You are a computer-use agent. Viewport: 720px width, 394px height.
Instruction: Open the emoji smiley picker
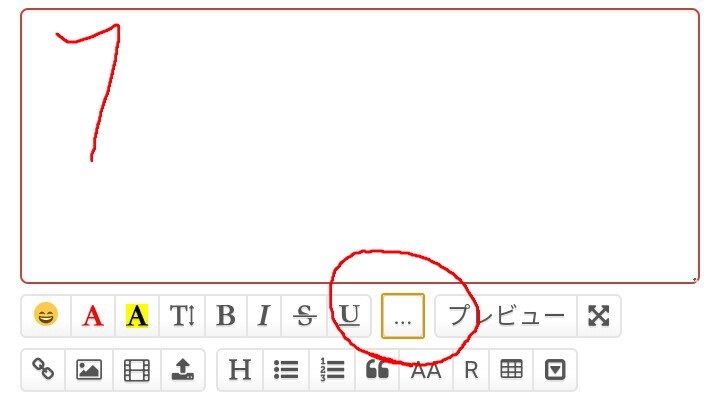click(46, 316)
